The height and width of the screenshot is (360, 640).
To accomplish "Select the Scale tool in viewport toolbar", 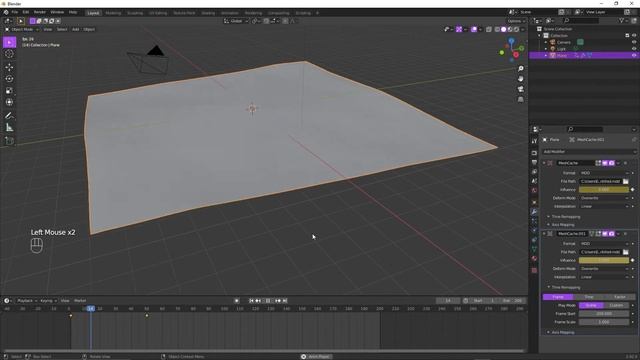I will point(9,91).
